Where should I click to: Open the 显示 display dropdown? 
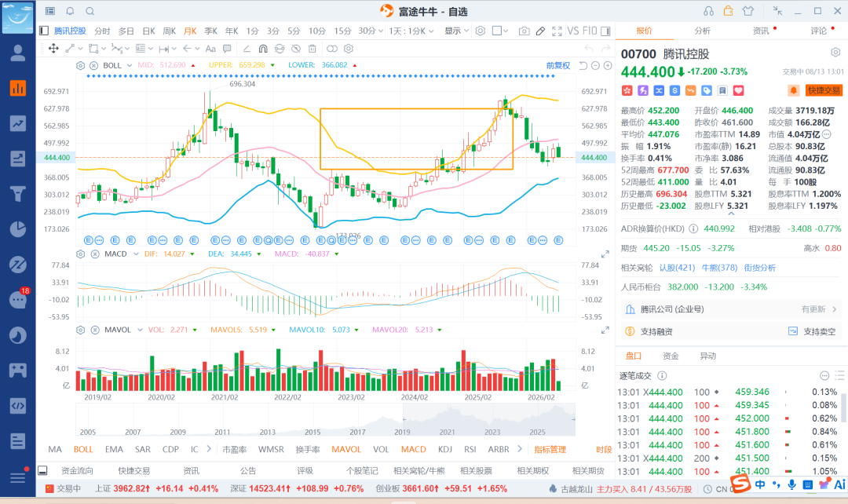(x=456, y=31)
